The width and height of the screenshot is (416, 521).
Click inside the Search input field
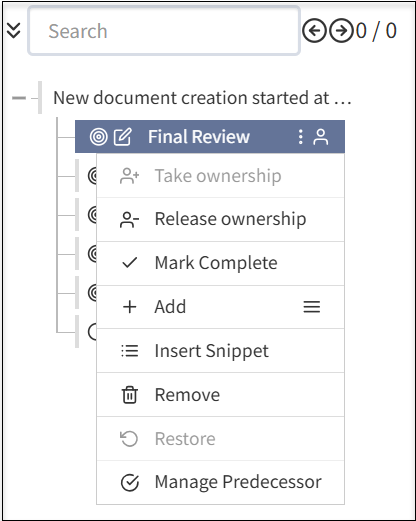tap(164, 31)
